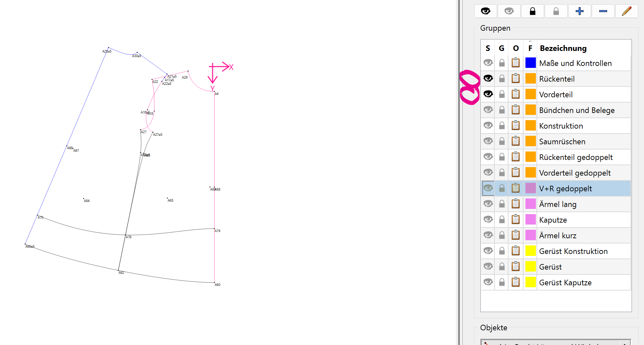The height and width of the screenshot is (345, 644).
Task: Sort groups by the Bezeichnung column header
Action: click(x=563, y=48)
